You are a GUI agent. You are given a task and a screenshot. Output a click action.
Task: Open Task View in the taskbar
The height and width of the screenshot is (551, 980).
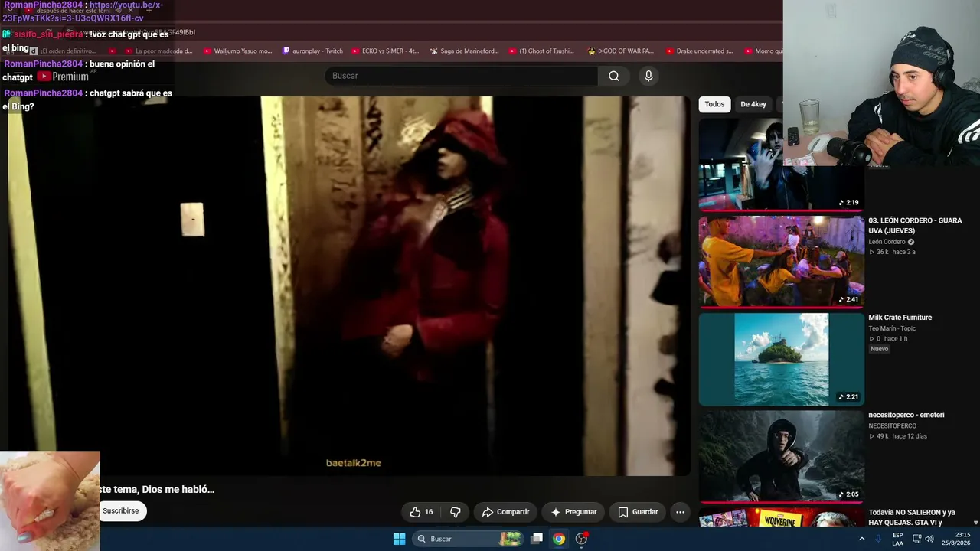coord(537,539)
